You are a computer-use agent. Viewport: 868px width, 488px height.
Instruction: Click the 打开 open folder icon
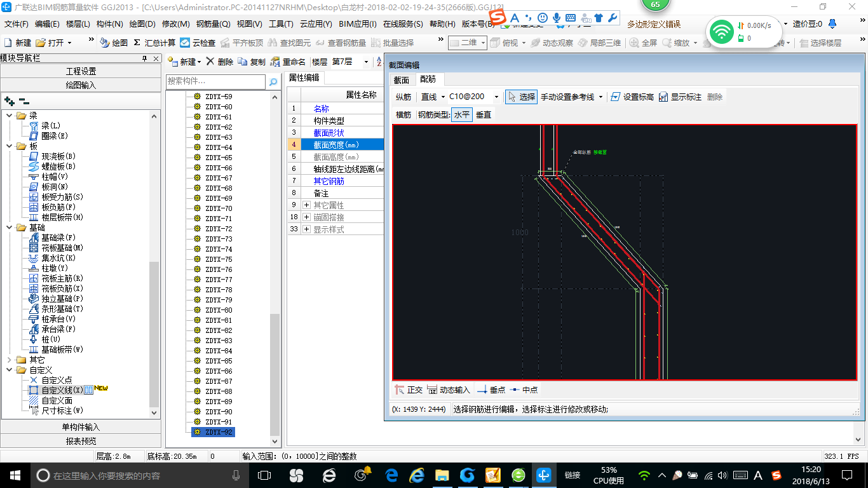point(41,43)
